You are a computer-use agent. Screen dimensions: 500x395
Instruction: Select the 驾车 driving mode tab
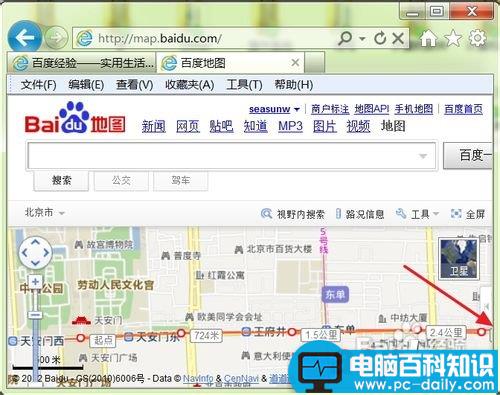click(x=181, y=181)
